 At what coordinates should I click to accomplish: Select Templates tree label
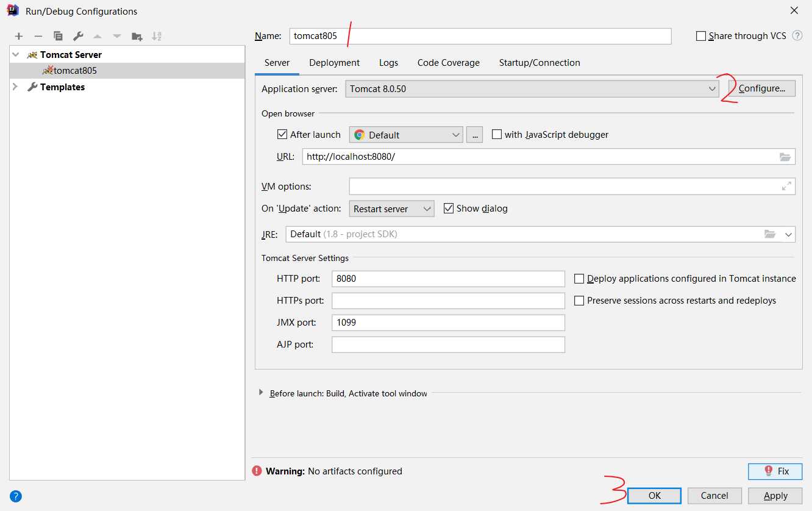pos(62,87)
